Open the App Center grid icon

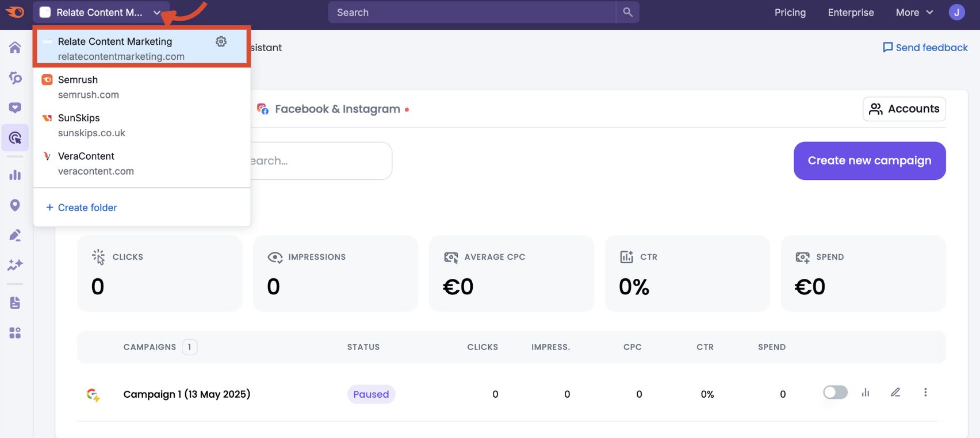click(x=15, y=333)
